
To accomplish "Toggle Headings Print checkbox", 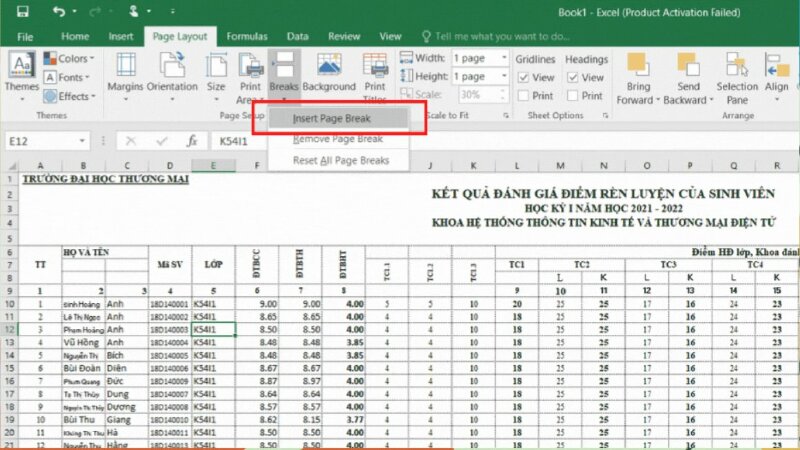I will coord(572,96).
